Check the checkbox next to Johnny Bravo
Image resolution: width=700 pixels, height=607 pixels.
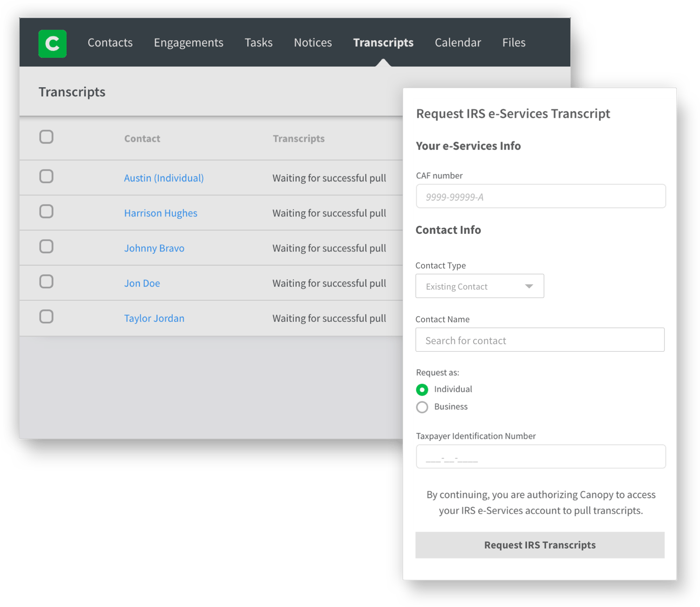pyautogui.click(x=46, y=246)
